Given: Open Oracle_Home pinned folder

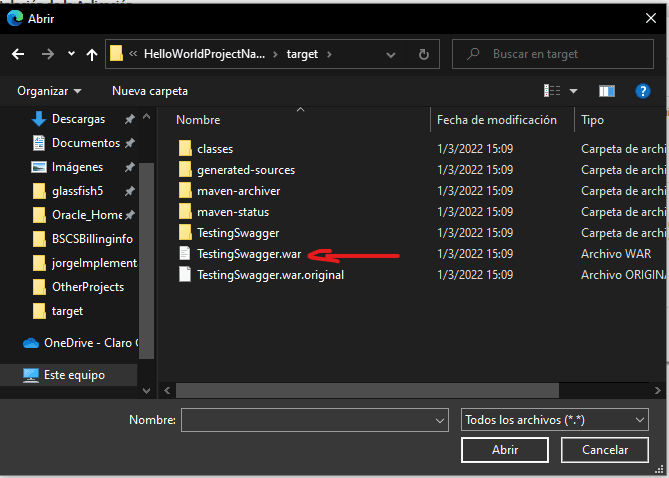Looking at the screenshot, I should pyautogui.click(x=87, y=215).
